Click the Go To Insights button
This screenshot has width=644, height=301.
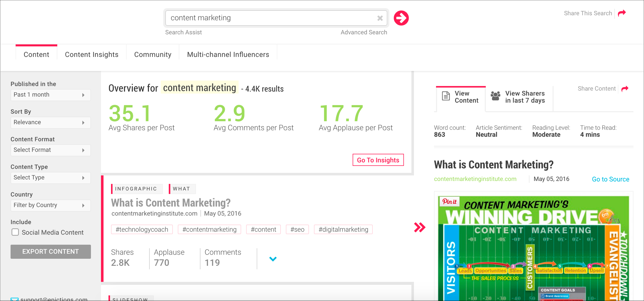point(378,160)
